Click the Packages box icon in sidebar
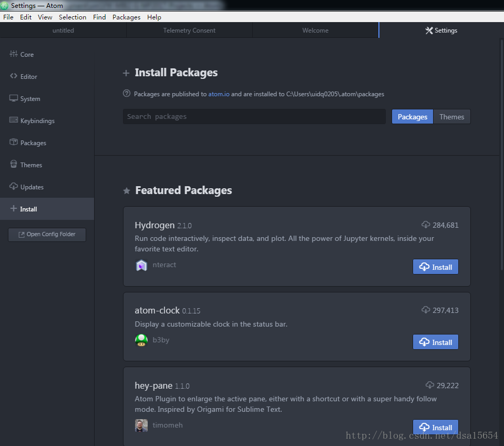 (14, 142)
